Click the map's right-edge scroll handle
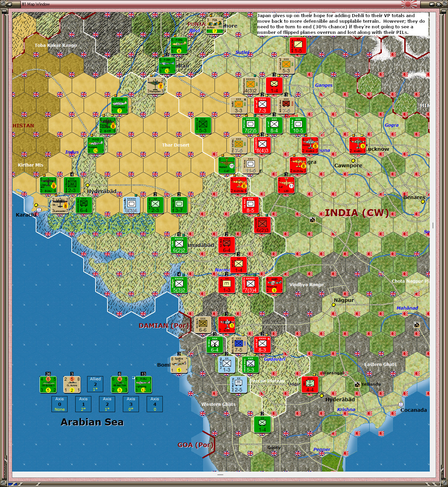Screen dimensions: 448x487 [x=433, y=225]
